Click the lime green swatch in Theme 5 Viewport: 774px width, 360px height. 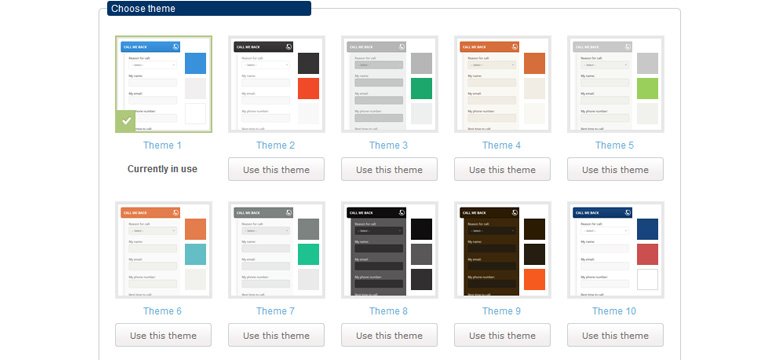(x=648, y=88)
